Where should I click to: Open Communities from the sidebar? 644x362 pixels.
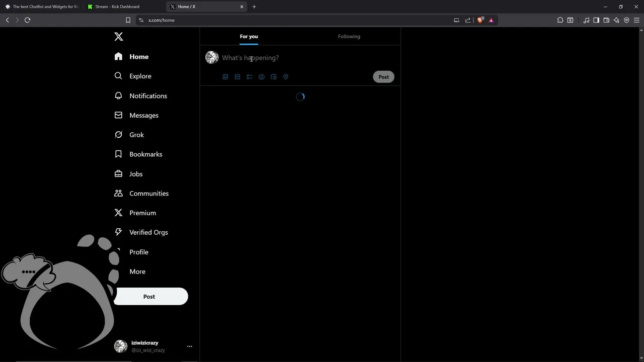click(141, 194)
